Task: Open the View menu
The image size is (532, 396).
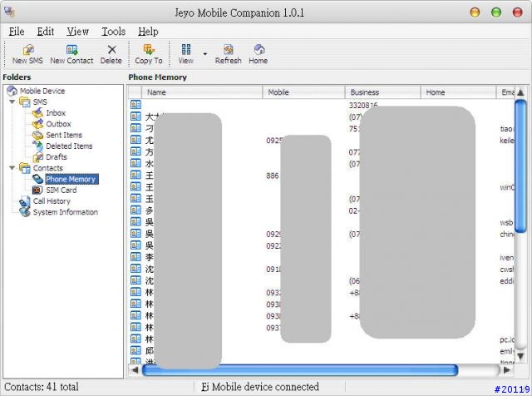Action: tap(77, 32)
